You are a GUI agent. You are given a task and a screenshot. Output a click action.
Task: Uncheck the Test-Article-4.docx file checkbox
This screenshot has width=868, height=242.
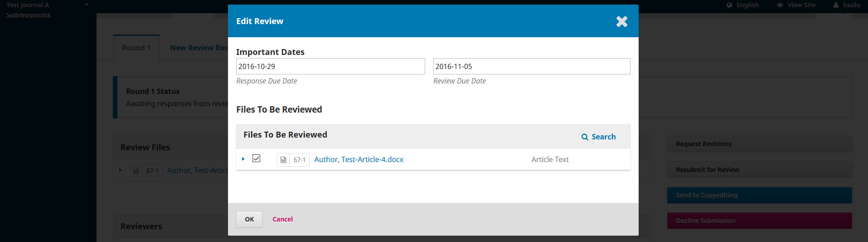coord(257,158)
